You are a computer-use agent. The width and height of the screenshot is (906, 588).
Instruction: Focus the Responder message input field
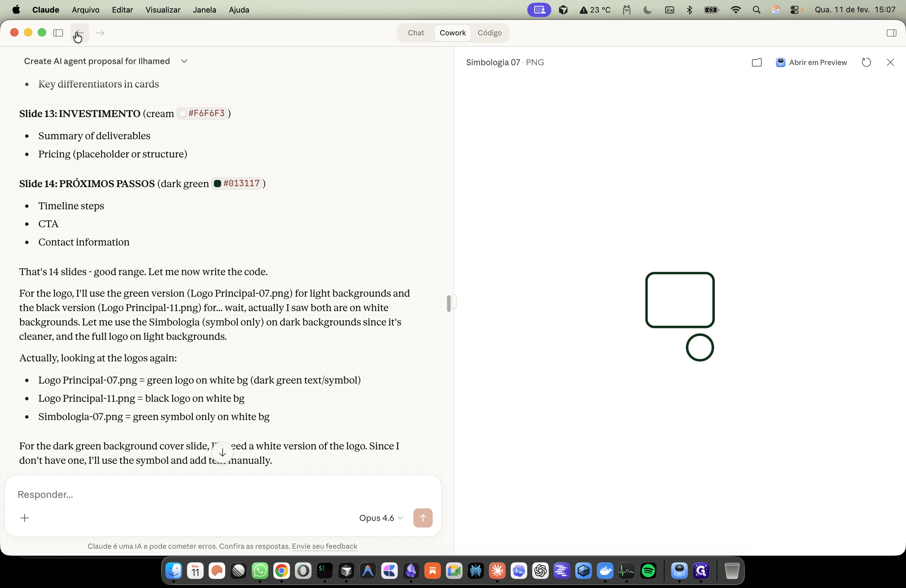(x=223, y=494)
